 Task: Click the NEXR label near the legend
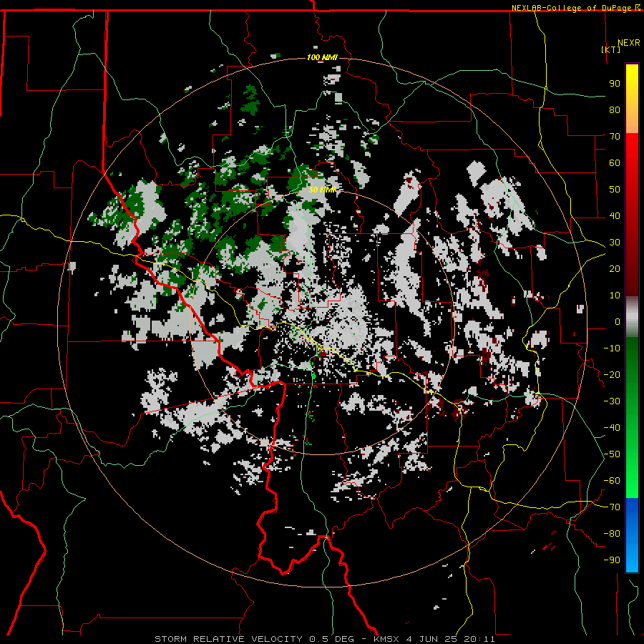pyautogui.click(x=629, y=43)
